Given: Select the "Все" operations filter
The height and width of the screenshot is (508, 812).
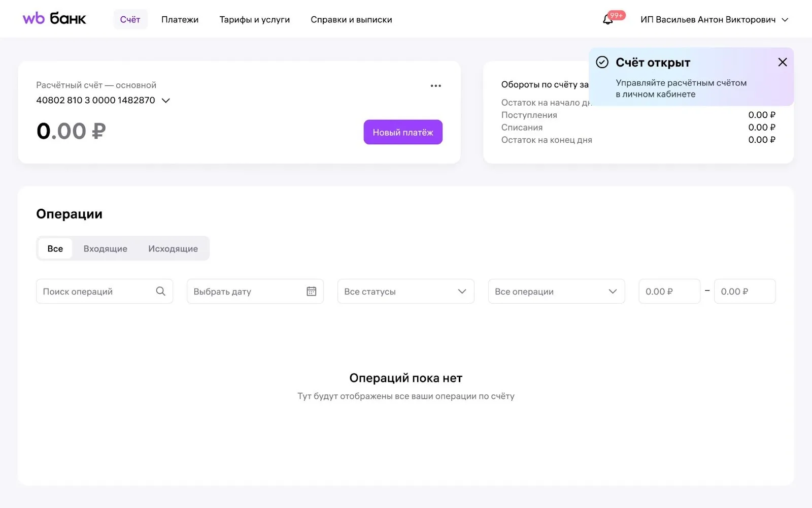Looking at the screenshot, I should 55,248.
